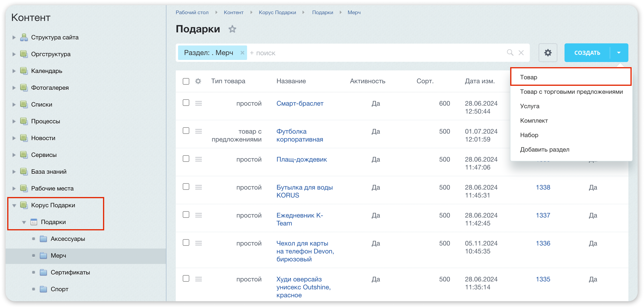Select Сертификаты section in the tree
The width and height of the screenshot is (644, 308).
70,272
